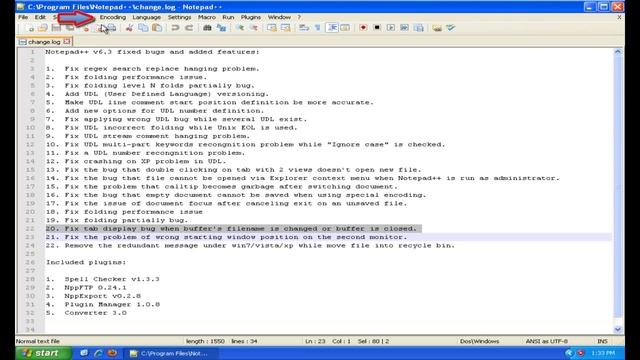
Task: Click the 'length : 1550' status text
Action: (x=205, y=341)
